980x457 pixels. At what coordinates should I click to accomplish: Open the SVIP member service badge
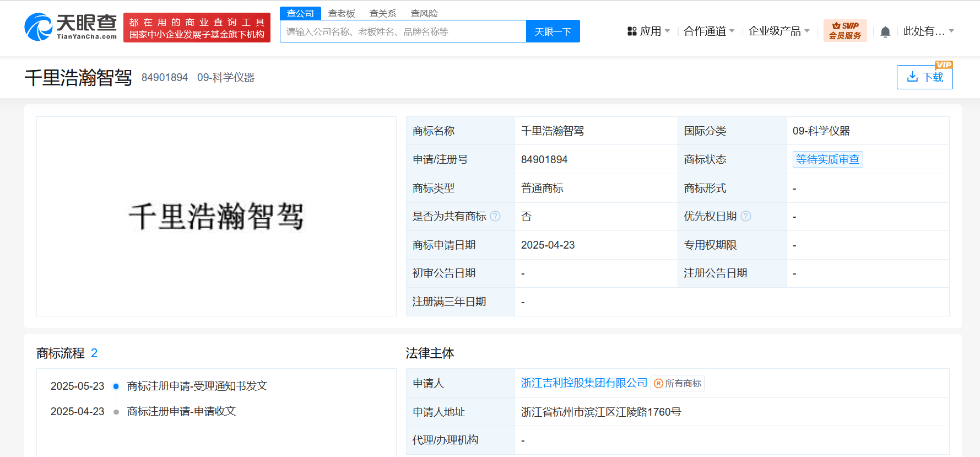[x=844, y=31]
